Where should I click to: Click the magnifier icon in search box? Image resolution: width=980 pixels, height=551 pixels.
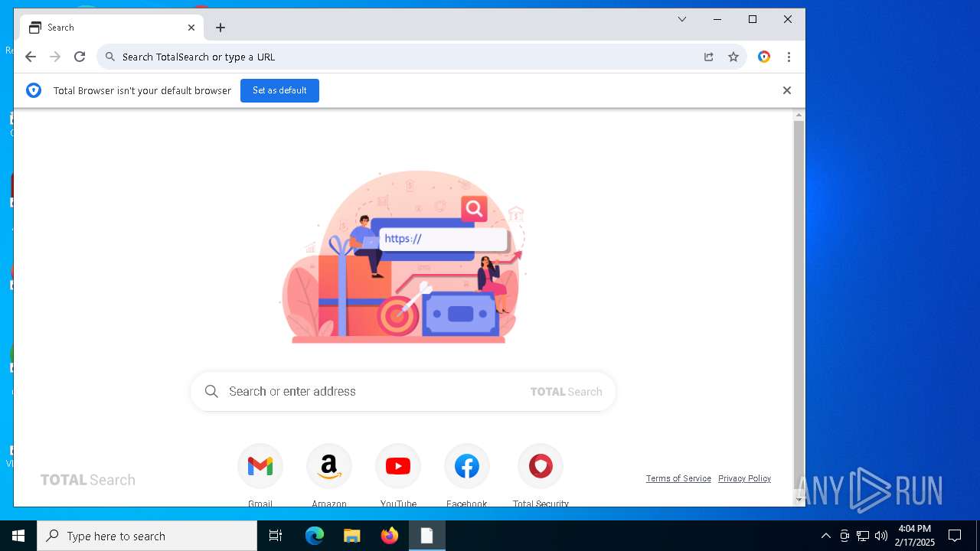coord(212,392)
